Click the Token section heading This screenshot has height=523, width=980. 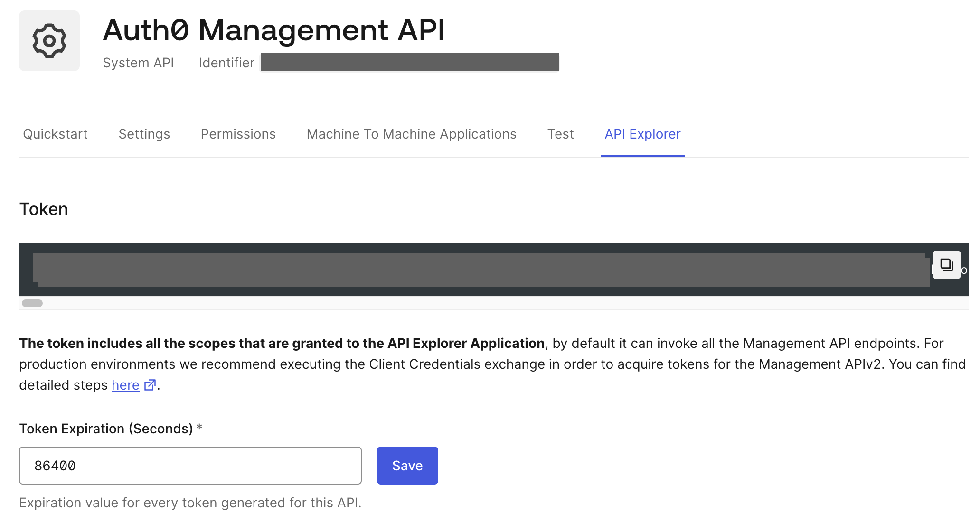pos(44,209)
